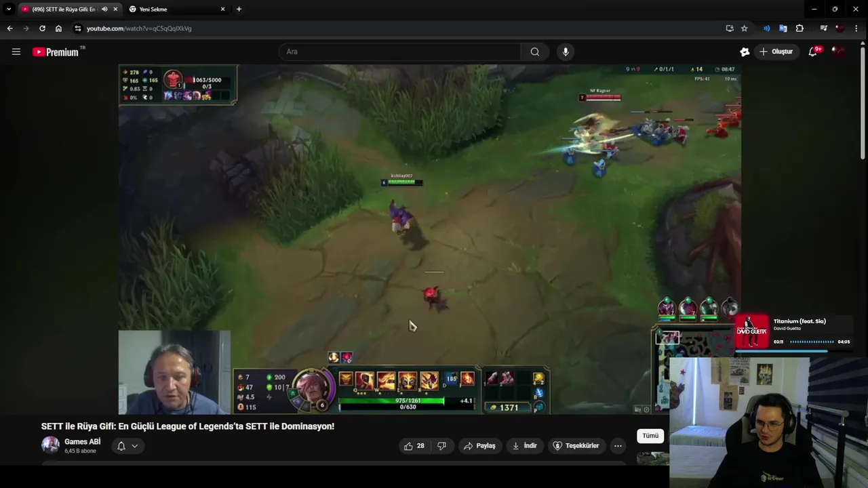The height and width of the screenshot is (488, 868).
Task: Open a new tab with plus
Action: (239, 9)
